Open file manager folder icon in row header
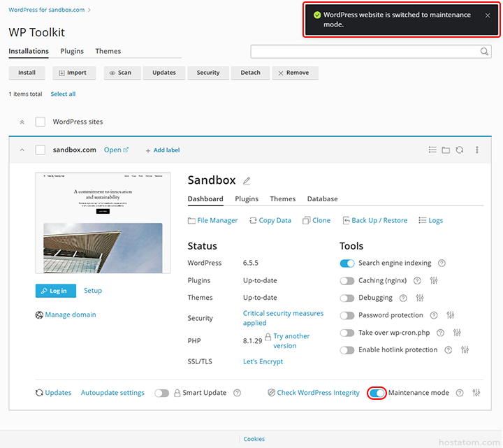Image resolution: width=503 pixels, height=448 pixels. [446, 150]
